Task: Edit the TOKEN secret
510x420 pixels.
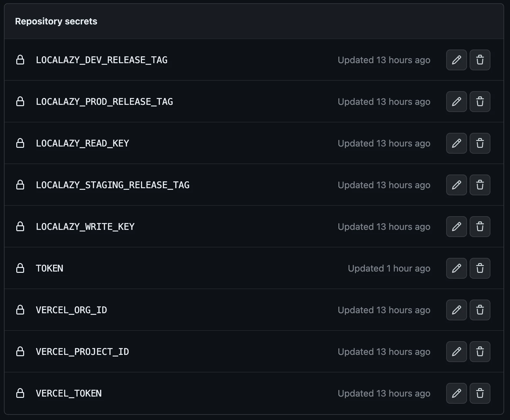Action: coord(456,268)
